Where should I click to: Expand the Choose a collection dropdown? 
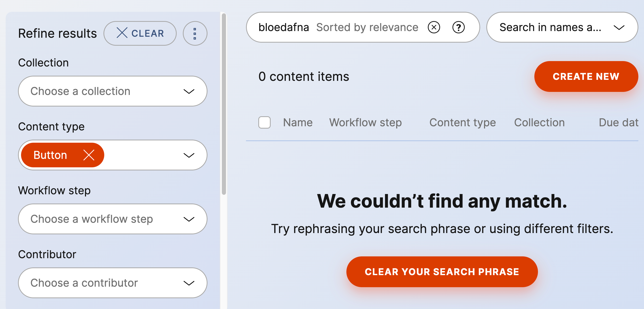tap(112, 91)
